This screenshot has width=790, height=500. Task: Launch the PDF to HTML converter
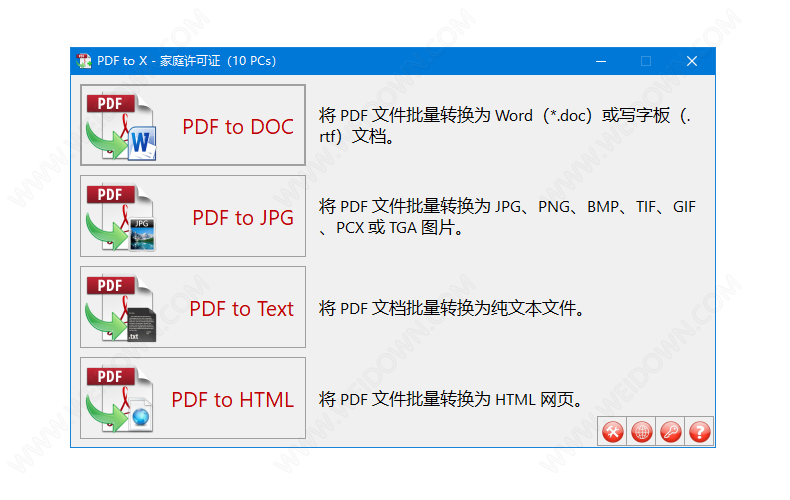pos(193,398)
